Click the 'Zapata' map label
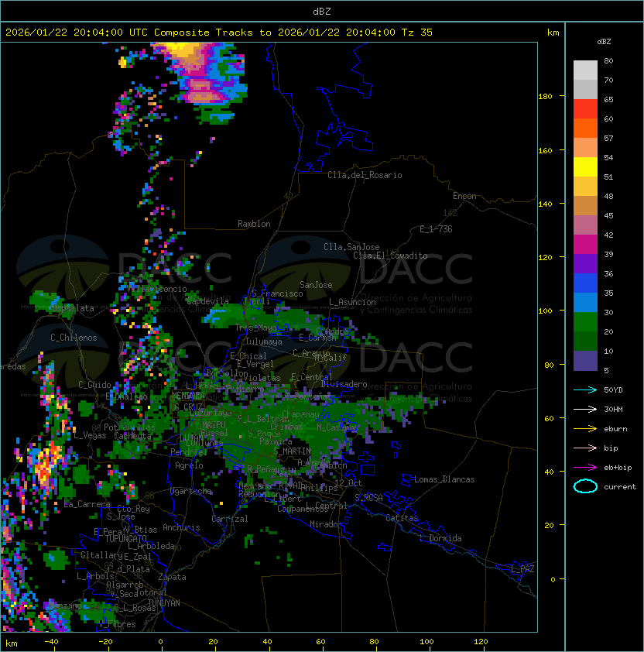 coord(172,577)
